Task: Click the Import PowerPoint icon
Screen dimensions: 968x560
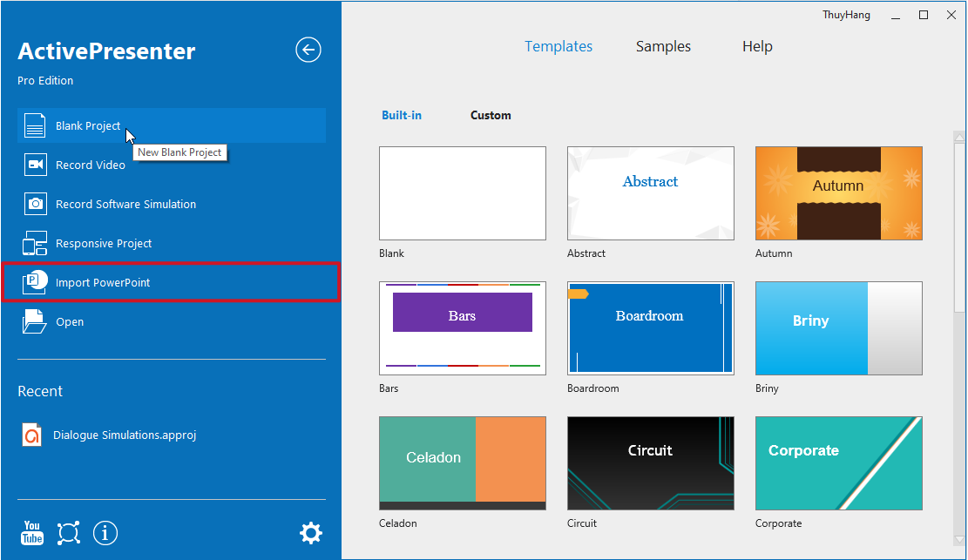Action: tap(35, 282)
